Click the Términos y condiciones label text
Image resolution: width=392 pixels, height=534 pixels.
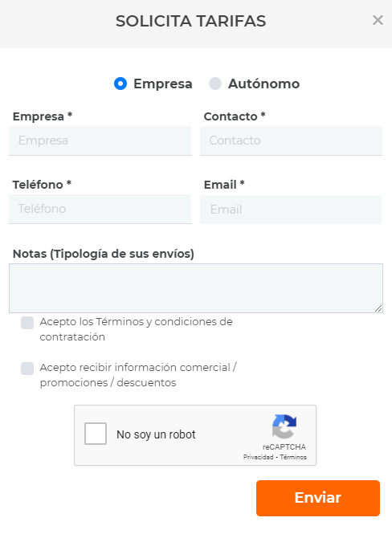pyautogui.click(x=137, y=329)
